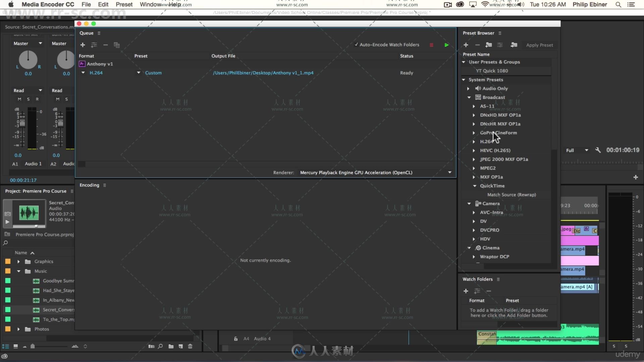Click the Add Watch Folder plus icon

tap(466, 291)
